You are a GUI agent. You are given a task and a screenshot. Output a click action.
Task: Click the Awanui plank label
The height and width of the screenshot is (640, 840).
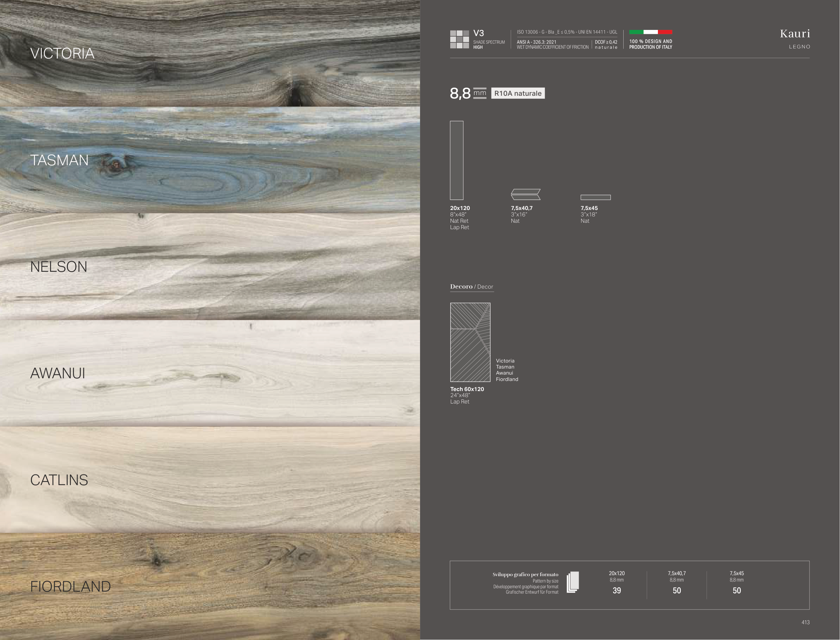57,373
